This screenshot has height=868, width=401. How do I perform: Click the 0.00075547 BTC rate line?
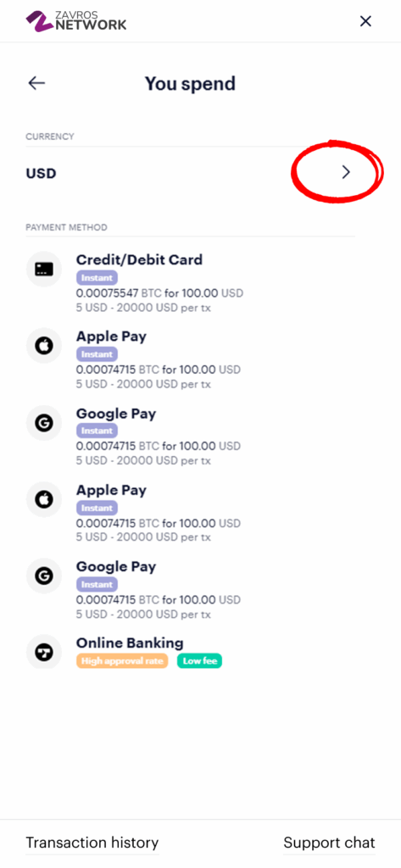(x=159, y=292)
